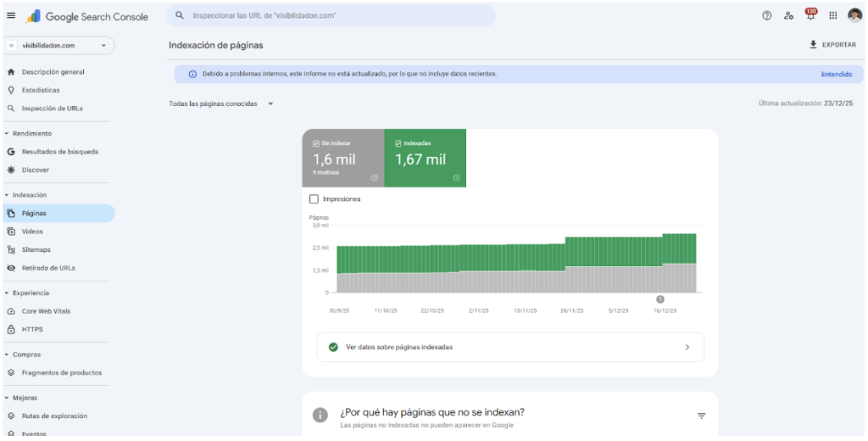Go to Sitemaps in sidebar
868x441 pixels.
click(x=36, y=250)
